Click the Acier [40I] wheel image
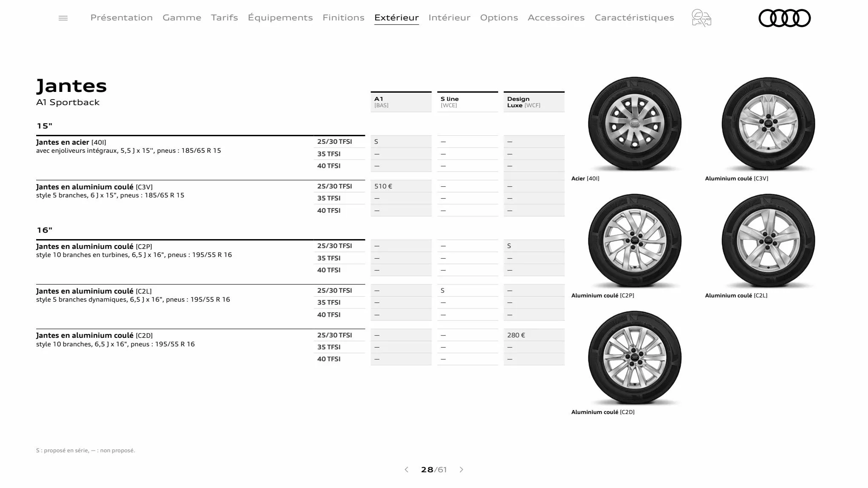The height and width of the screenshot is (488, 868). pos(634,124)
